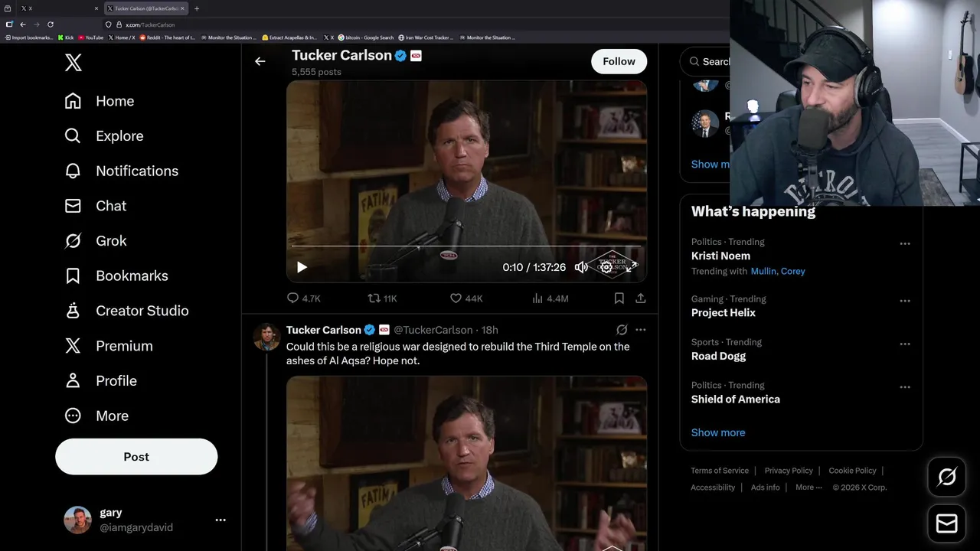
Task: Click the Grok icon on the Third Temple post
Action: click(x=622, y=330)
